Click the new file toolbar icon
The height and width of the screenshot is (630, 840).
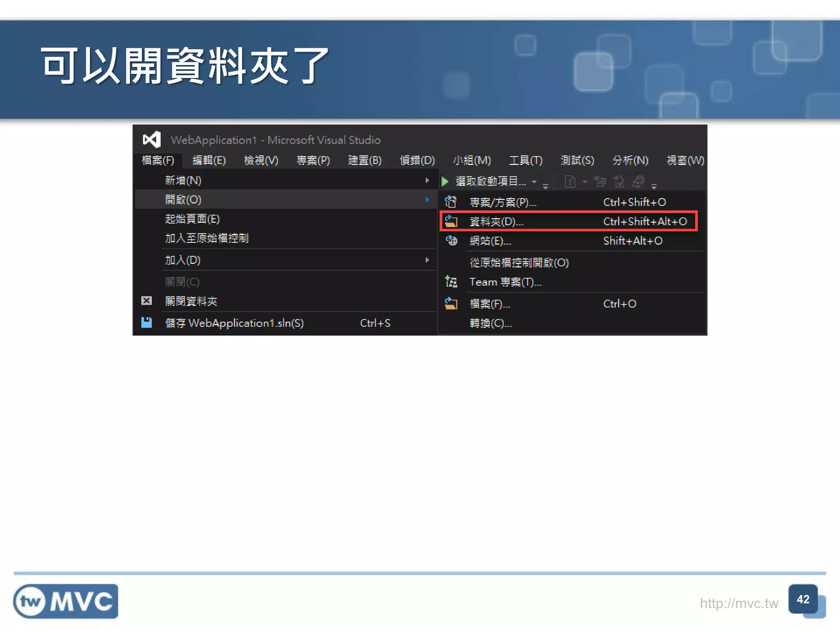pos(570,181)
